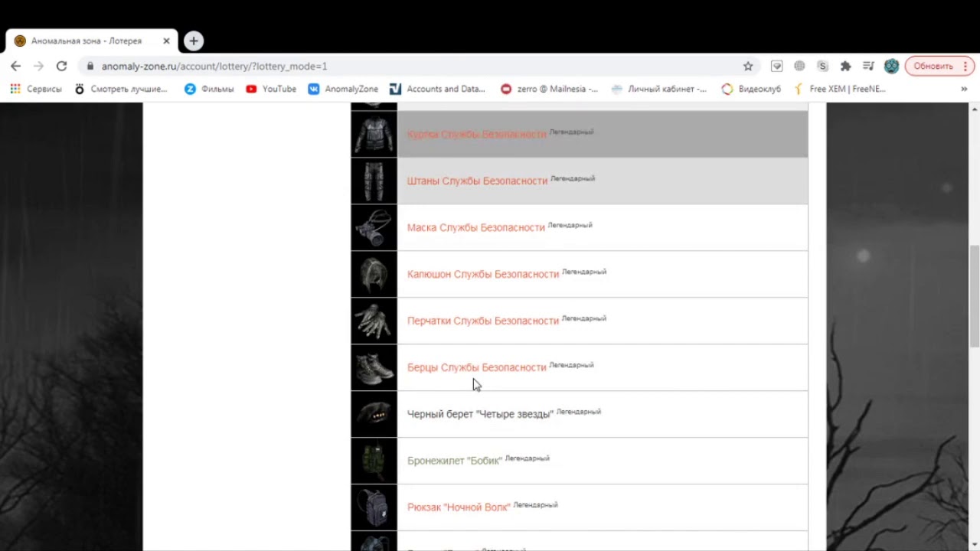Click the globe extension icon
The width and height of the screenshot is (980, 551).
point(799,66)
